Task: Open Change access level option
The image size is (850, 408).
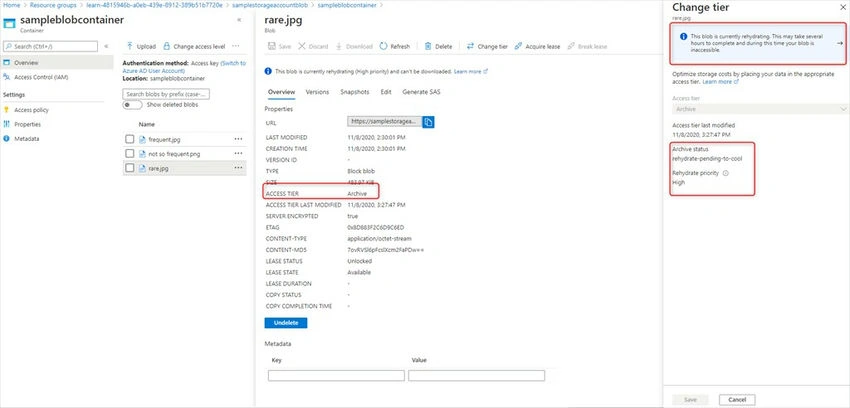Action: 194,47
